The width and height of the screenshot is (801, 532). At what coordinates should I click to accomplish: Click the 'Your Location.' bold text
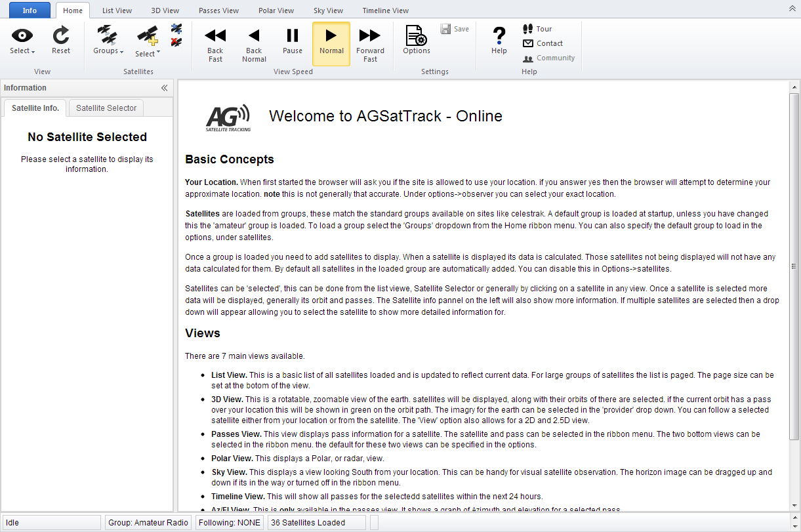click(212, 182)
